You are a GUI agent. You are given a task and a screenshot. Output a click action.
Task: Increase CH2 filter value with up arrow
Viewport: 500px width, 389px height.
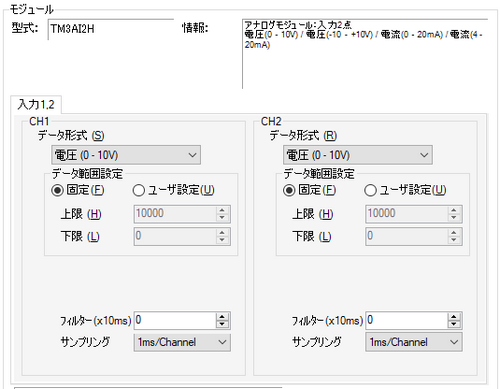454,316
